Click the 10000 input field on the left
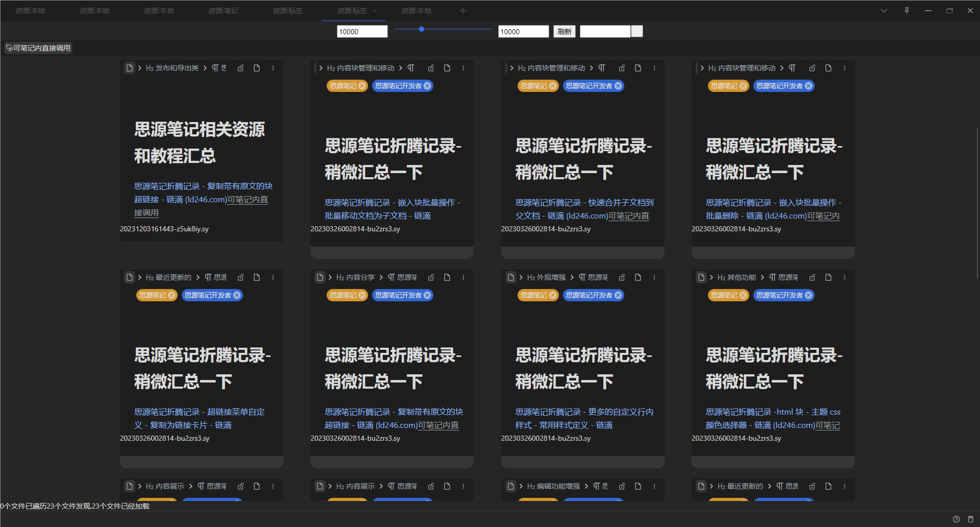Screen dimensions: 980x527 pyautogui.click(x=362, y=31)
